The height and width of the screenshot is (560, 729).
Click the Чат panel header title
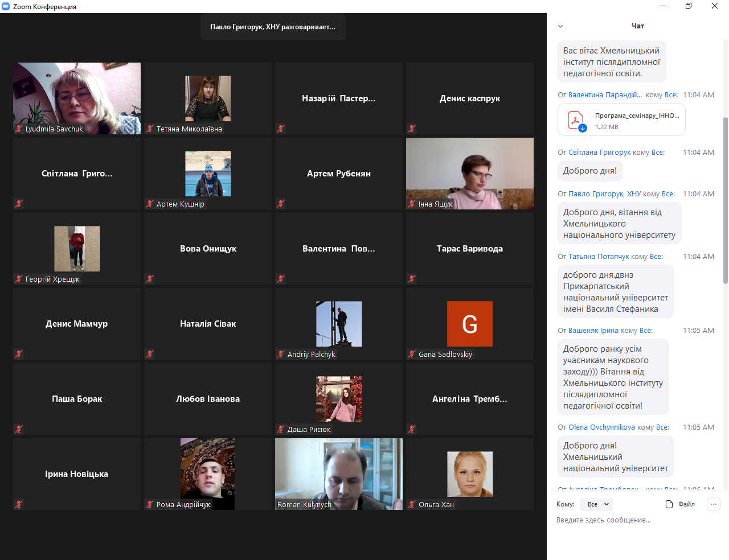tap(637, 26)
